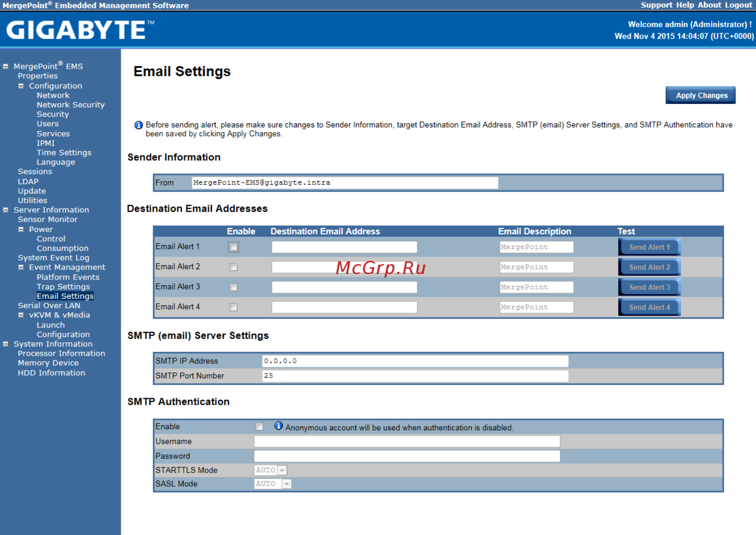756x535 pixels.
Task: Click Email Alert 4 destination address field
Action: [344, 307]
